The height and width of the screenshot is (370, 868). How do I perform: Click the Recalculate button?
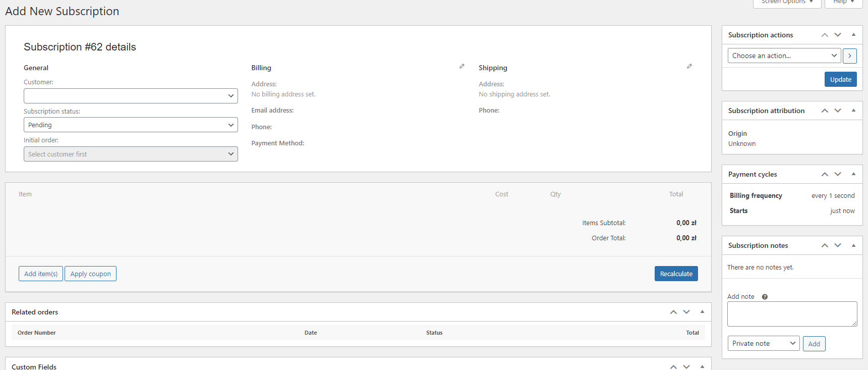[676, 274]
